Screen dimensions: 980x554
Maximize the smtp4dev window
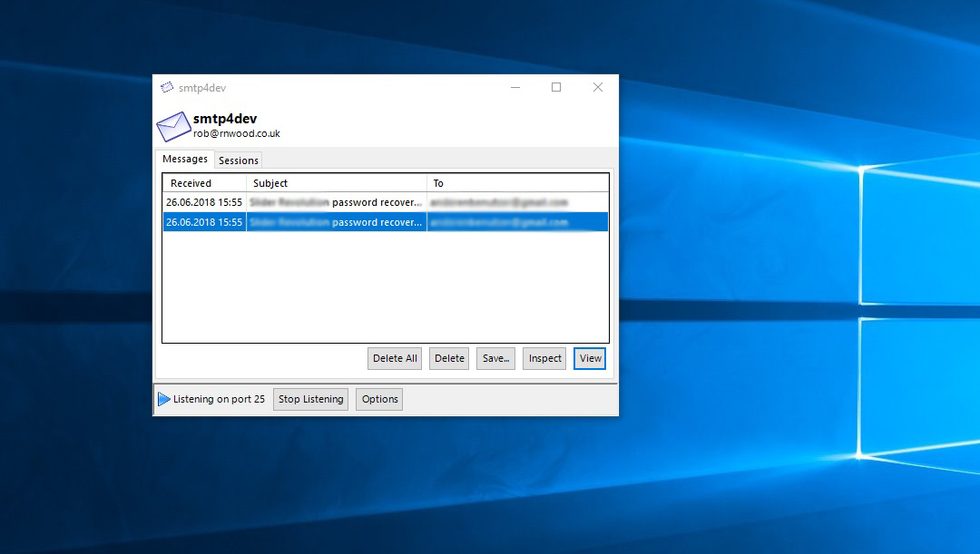pos(556,88)
